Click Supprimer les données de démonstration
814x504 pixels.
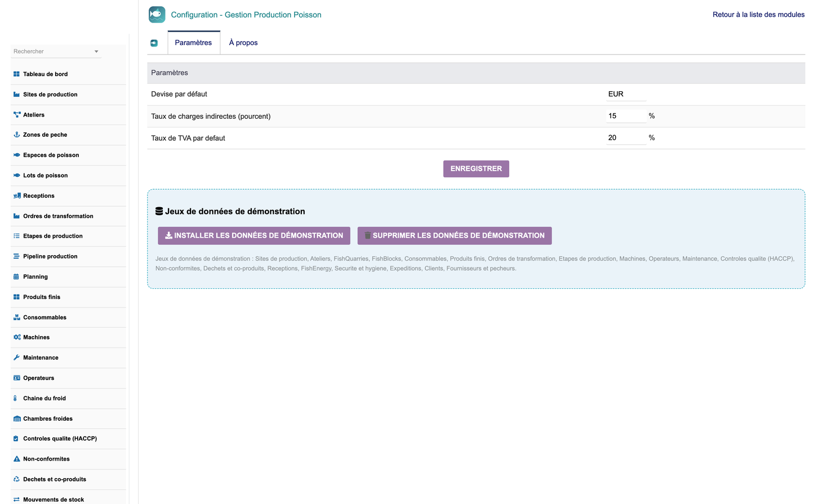click(455, 235)
